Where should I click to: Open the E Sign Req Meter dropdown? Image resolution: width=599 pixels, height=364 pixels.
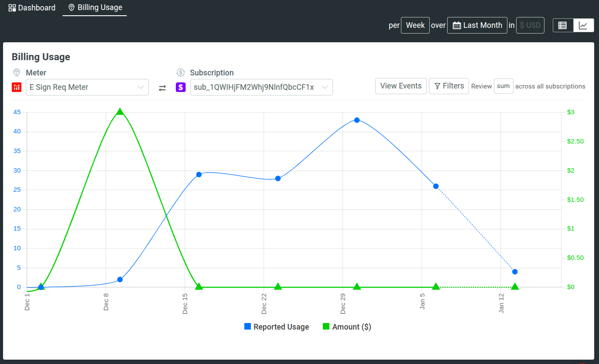(x=87, y=87)
